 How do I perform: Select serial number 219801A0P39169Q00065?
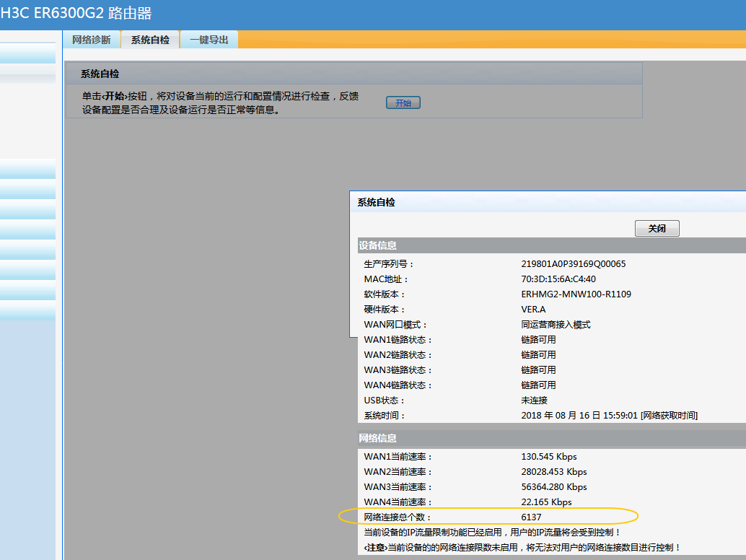click(574, 264)
